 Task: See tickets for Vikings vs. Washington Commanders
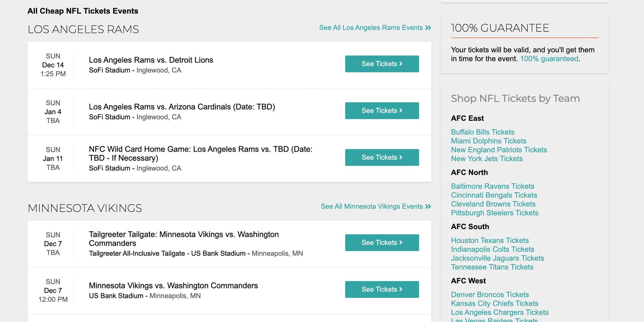(382, 289)
